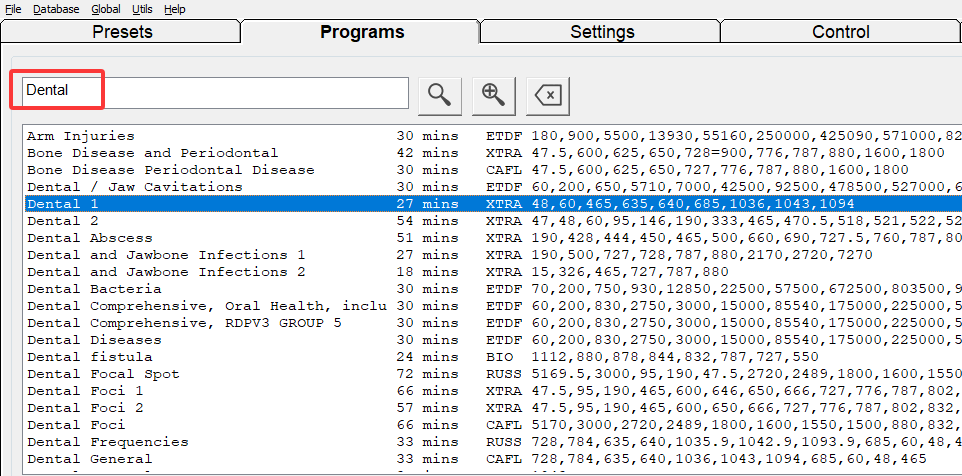
Task: Click the search field containing Dental
Action: click(x=215, y=93)
